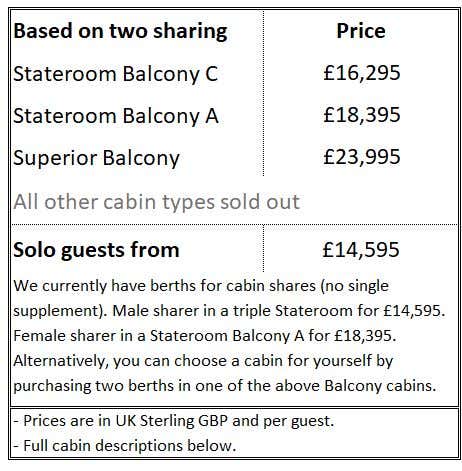Click the 'Based on two sharing' header
This screenshot has height=471, width=462.
(x=120, y=32)
